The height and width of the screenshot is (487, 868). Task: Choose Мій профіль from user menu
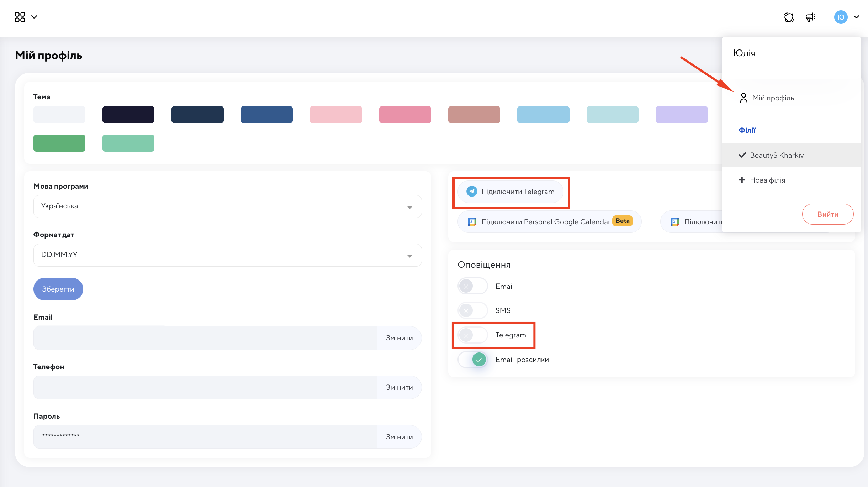point(773,98)
